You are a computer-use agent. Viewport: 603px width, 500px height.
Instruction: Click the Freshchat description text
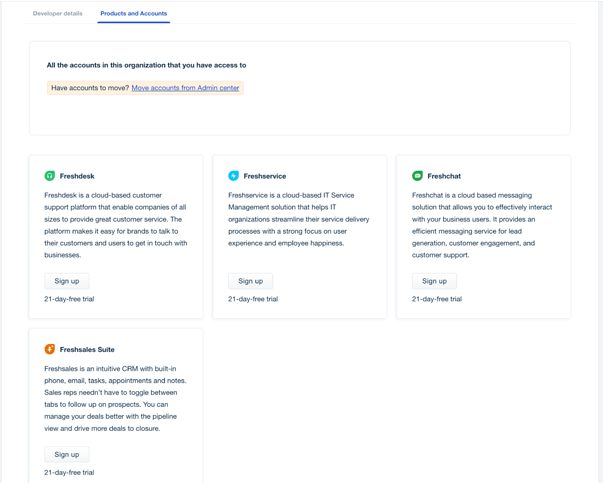(x=482, y=225)
